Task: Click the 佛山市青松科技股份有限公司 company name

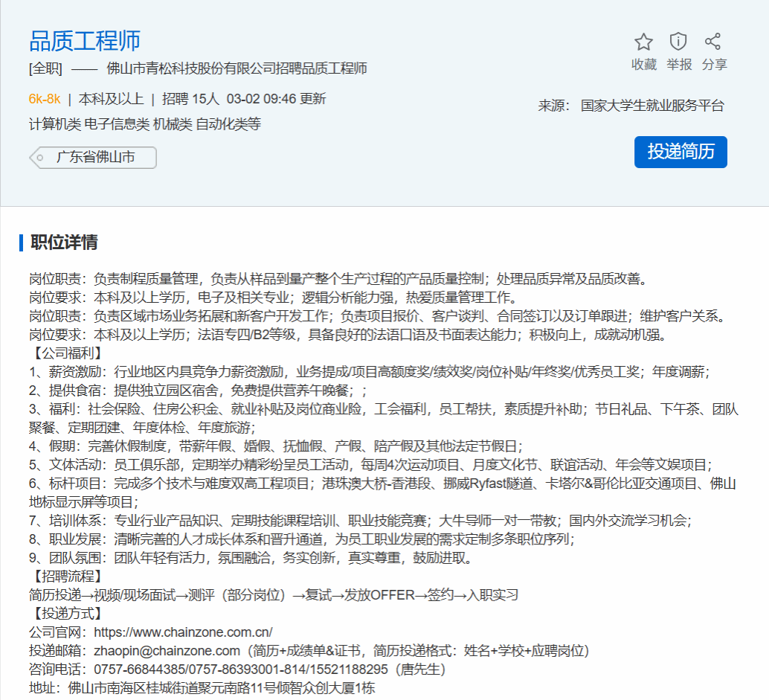Action: [189, 69]
